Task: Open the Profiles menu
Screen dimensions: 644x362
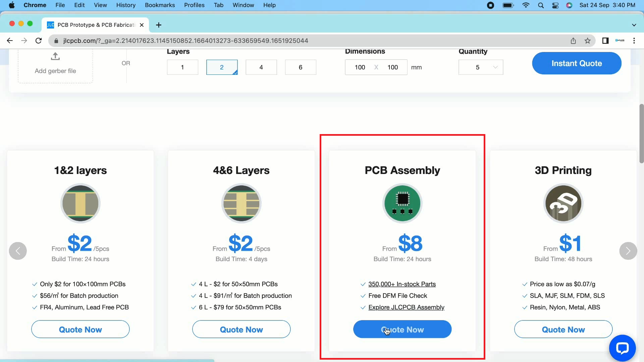Action: [x=194, y=5]
